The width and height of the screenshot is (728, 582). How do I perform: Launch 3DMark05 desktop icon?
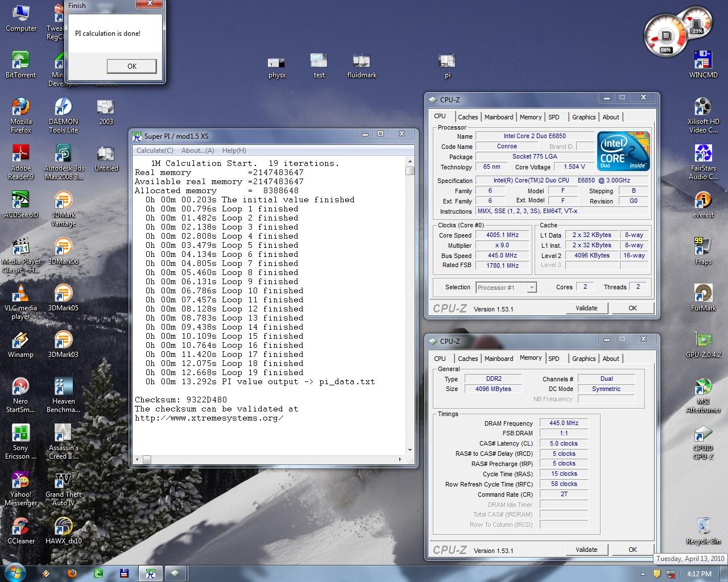(63, 297)
